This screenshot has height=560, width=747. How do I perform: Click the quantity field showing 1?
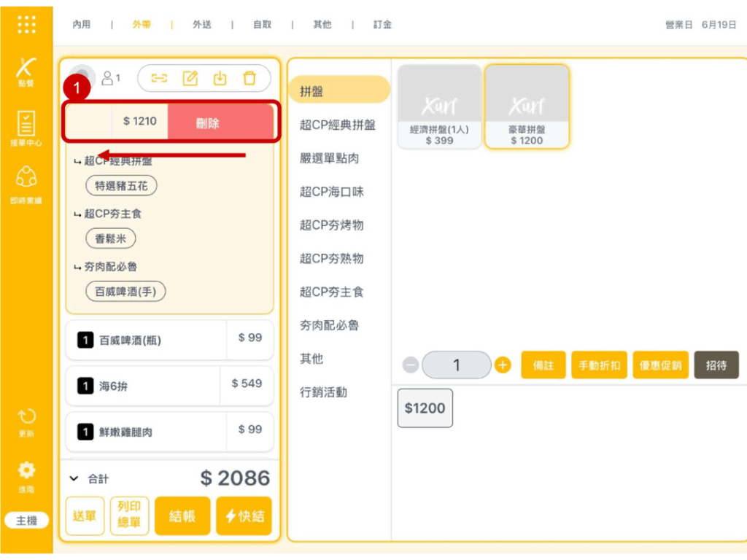pos(457,365)
